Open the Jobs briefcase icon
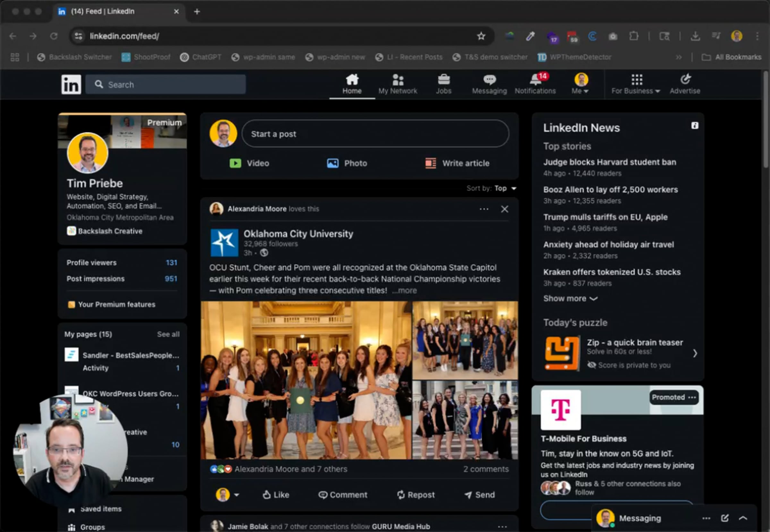Screen dimensions: 770x532 click(443, 80)
